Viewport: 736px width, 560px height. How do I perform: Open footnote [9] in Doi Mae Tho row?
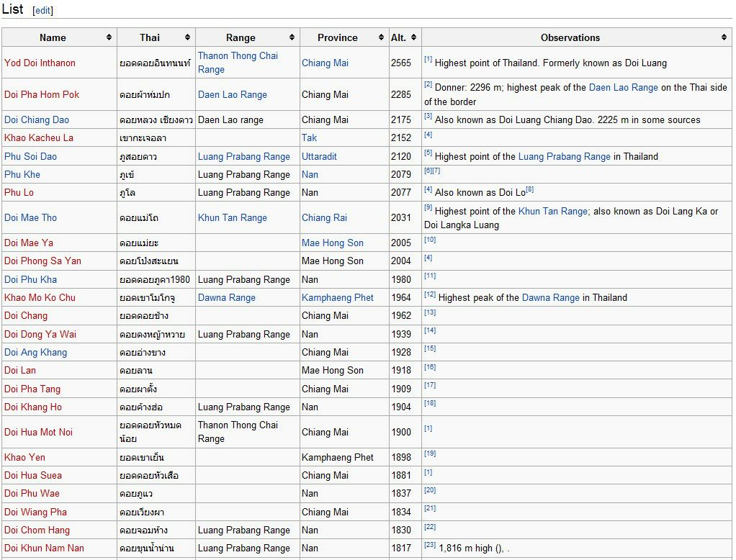[x=428, y=208]
